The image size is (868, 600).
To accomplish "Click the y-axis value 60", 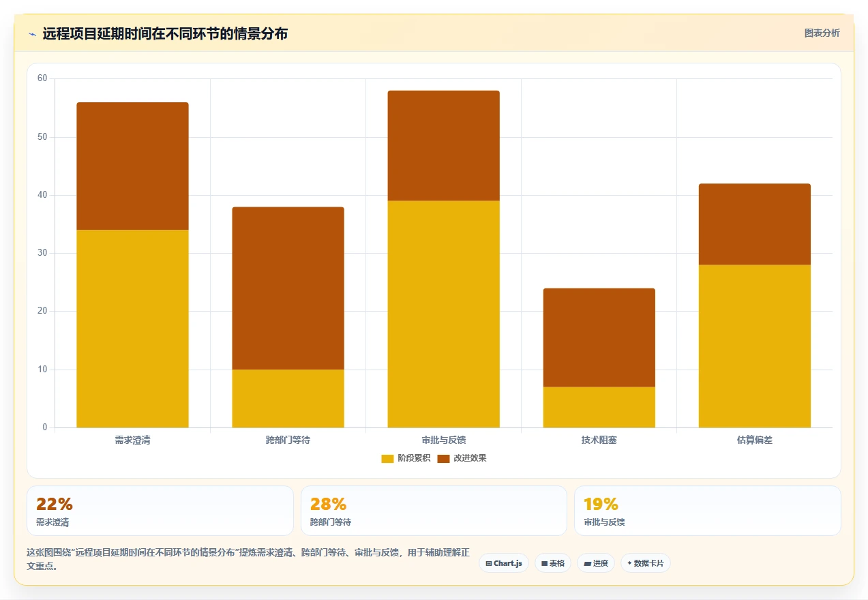I will click(42, 78).
